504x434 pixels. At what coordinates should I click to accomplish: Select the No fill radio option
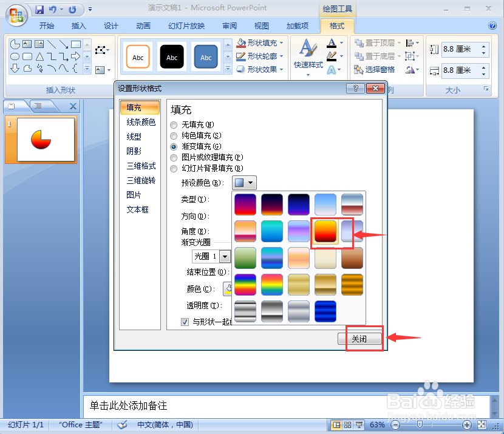tap(174, 124)
